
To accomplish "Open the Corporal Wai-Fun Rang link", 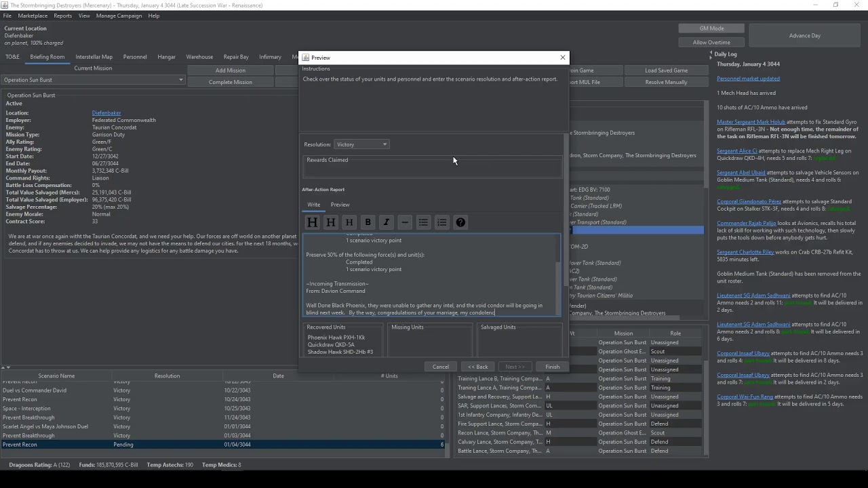I will tap(745, 397).
